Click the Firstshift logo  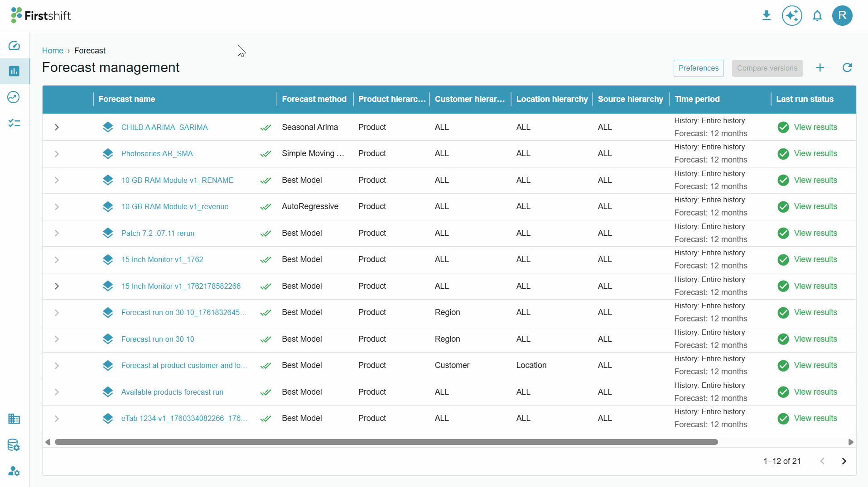(41, 15)
